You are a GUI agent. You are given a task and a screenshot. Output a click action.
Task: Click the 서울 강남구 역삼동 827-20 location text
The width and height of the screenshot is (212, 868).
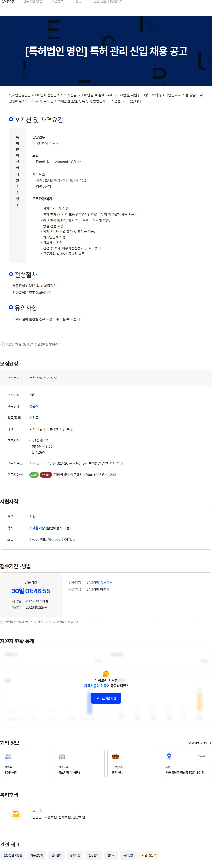click(x=186, y=772)
